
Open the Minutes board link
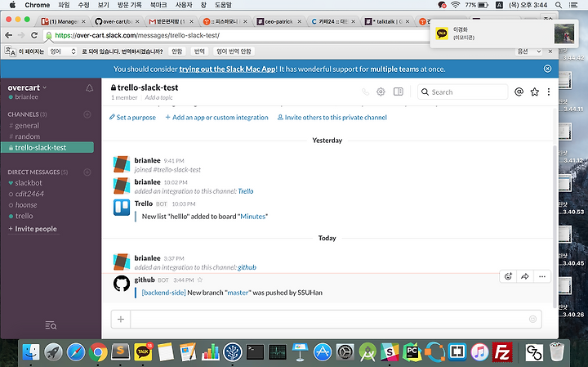(x=252, y=216)
